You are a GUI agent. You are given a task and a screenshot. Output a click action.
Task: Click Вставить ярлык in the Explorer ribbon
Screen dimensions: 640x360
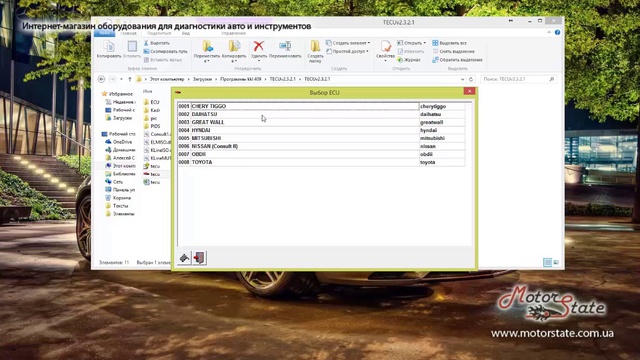[x=162, y=60]
